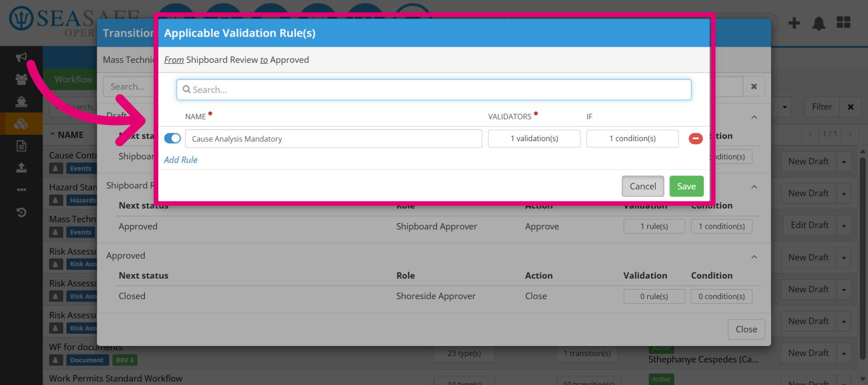Open the users group sidebar icon

tap(21, 79)
